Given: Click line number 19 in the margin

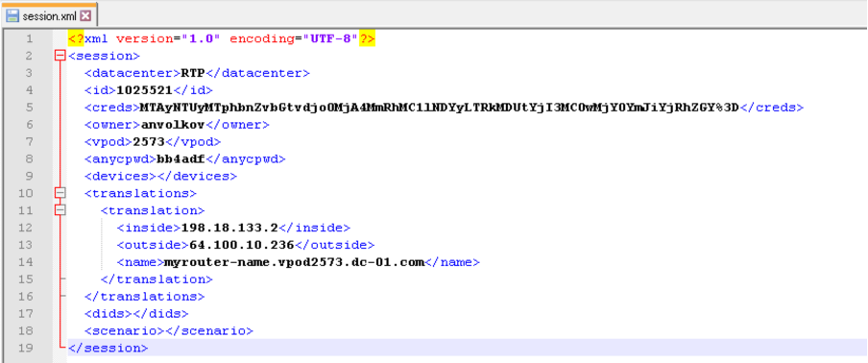Looking at the screenshot, I should click(x=27, y=348).
